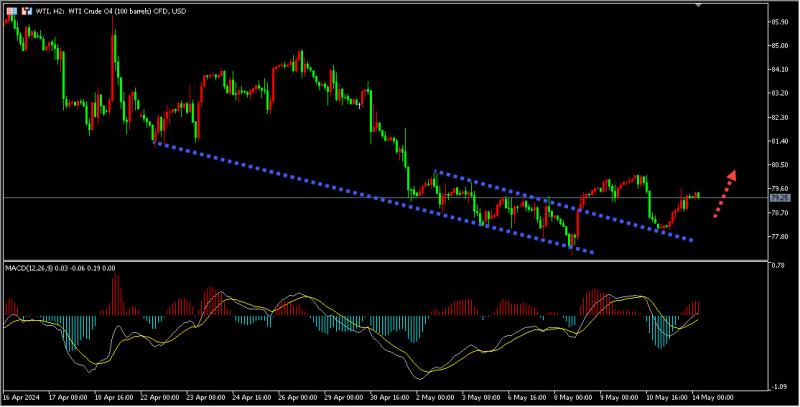This screenshot has width=800, height=407.
Task: Click the 78.70 price scale label
Action: point(781,213)
